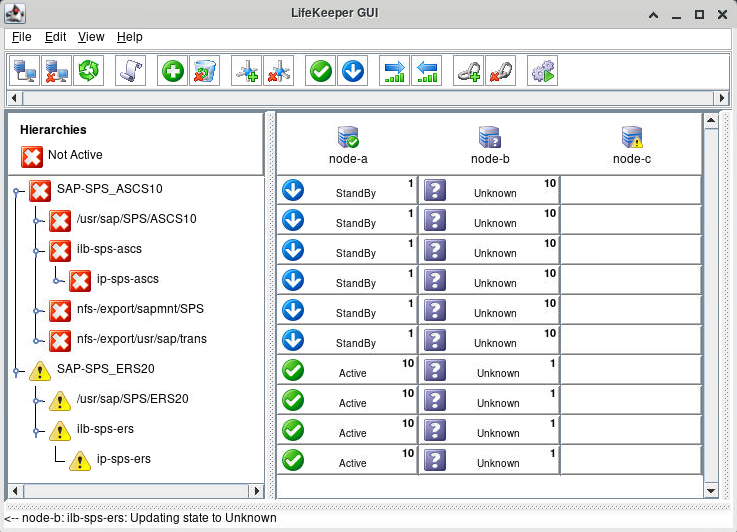The width and height of the screenshot is (737, 532).
Task: Click the empty node-c cell for SAP-SPS_ASCS10
Action: (631, 190)
